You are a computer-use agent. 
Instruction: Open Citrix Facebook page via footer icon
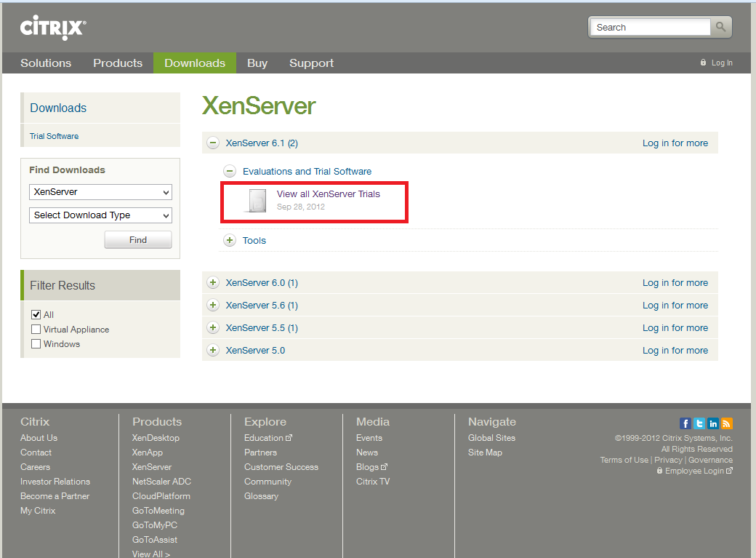coord(685,423)
